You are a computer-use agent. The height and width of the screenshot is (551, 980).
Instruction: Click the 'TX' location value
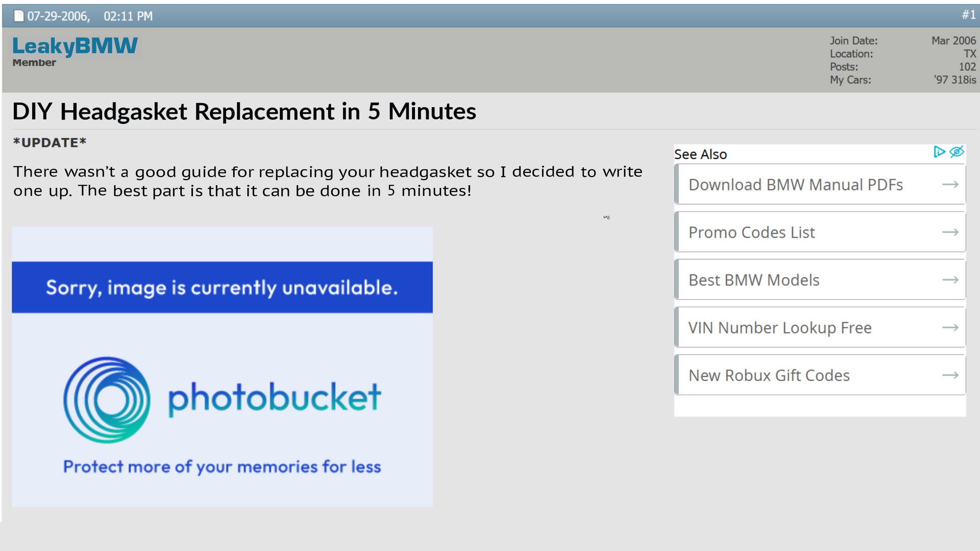click(970, 54)
